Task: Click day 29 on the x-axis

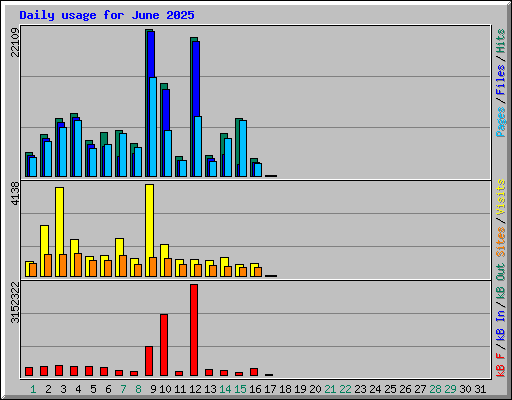Action: [x=451, y=389]
